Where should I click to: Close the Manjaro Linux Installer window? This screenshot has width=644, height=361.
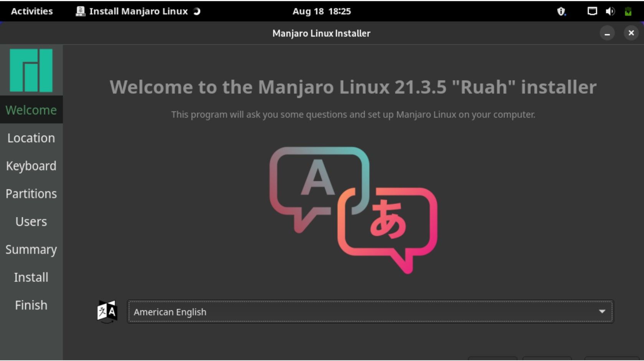(631, 33)
